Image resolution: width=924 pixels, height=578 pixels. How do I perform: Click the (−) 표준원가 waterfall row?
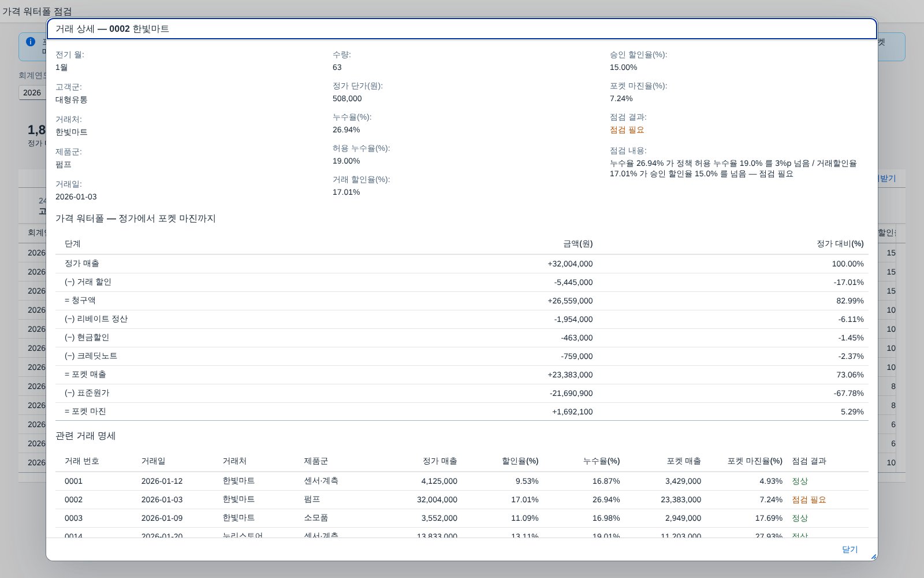click(x=462, y=393)
